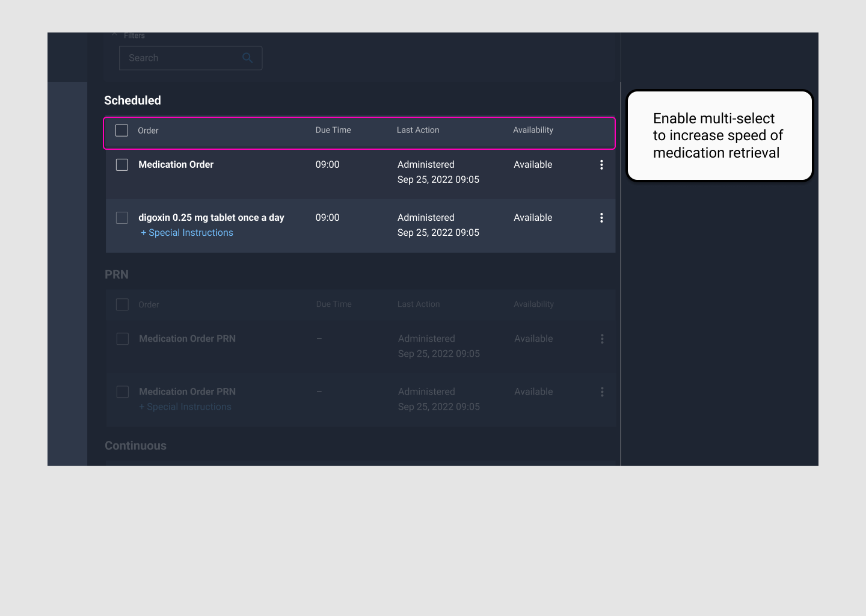
Task: Expand Special Instructions under digoxin
Action: 187,233
